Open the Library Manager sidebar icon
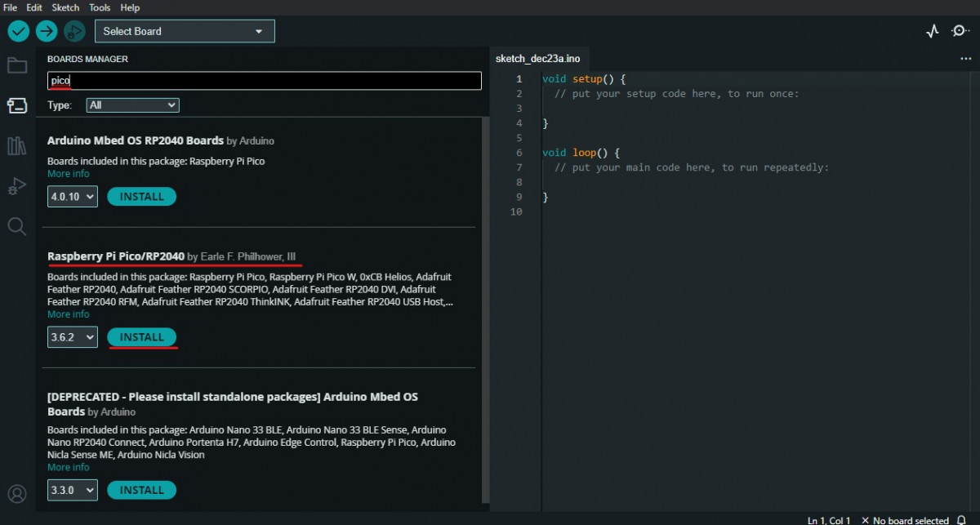 [x=17, y=146]
